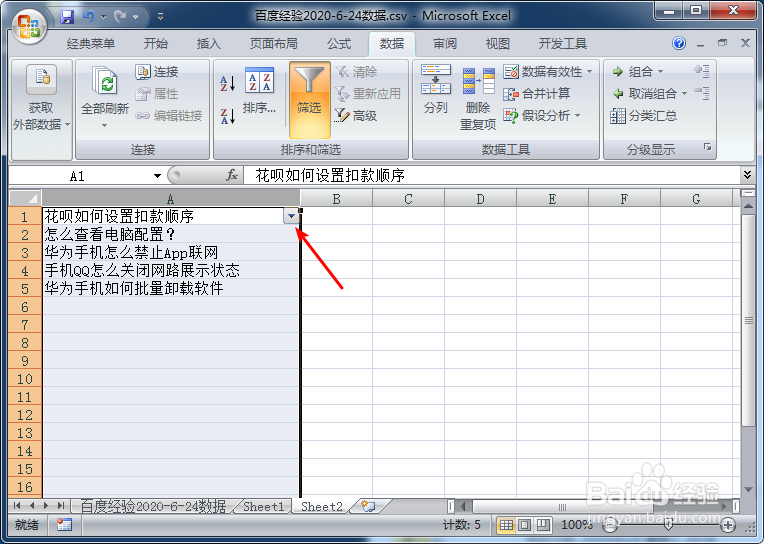Open the Office Button menu
This screenshot has width=764, height=544.
coord(29,26)
